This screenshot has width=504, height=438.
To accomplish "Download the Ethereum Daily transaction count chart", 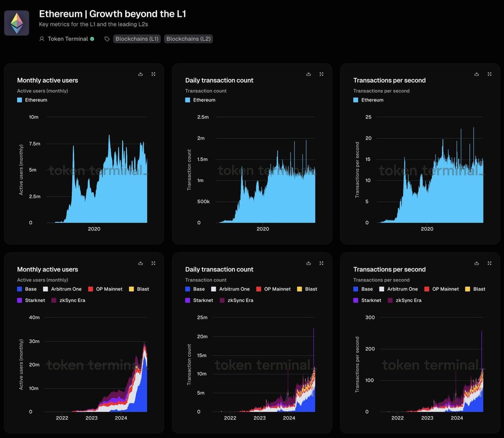I will click(308, 74).
